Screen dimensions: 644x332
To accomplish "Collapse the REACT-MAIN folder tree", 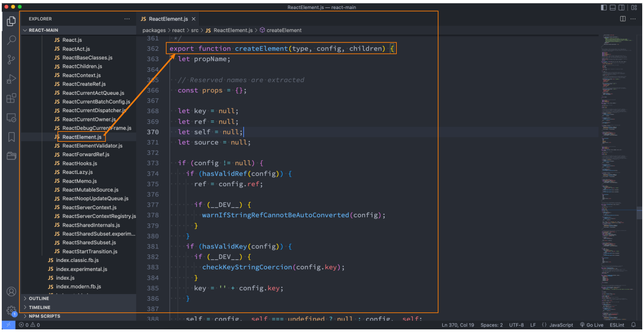I will [x=43, y=30].
